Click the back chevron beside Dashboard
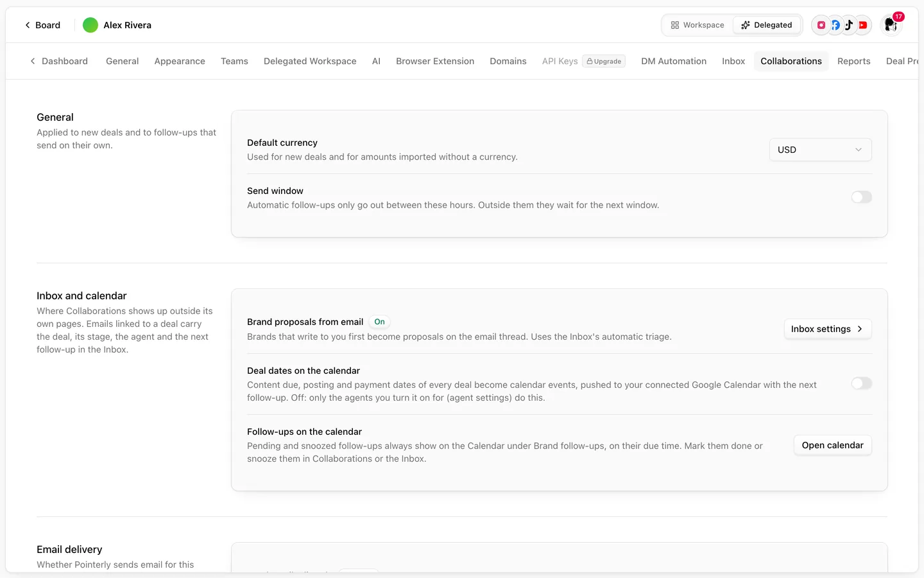The image size is (924, 578). [33, 61]
